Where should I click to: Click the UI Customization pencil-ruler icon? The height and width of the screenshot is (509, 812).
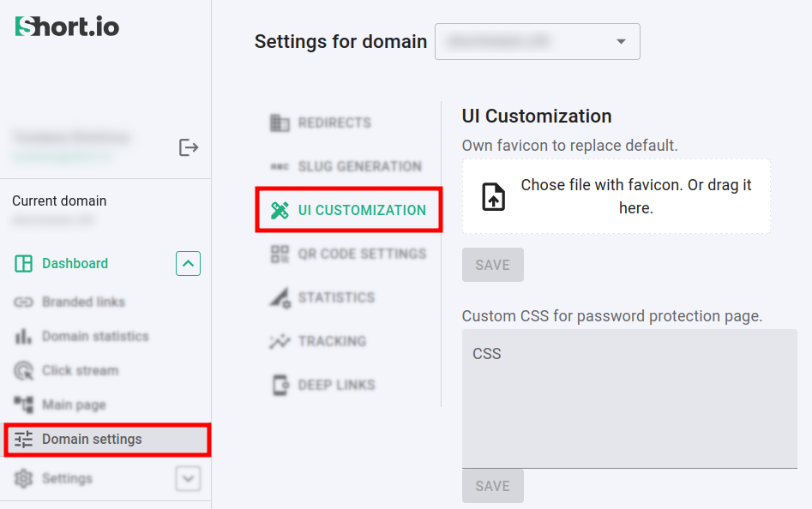click(x=280, y=210)
